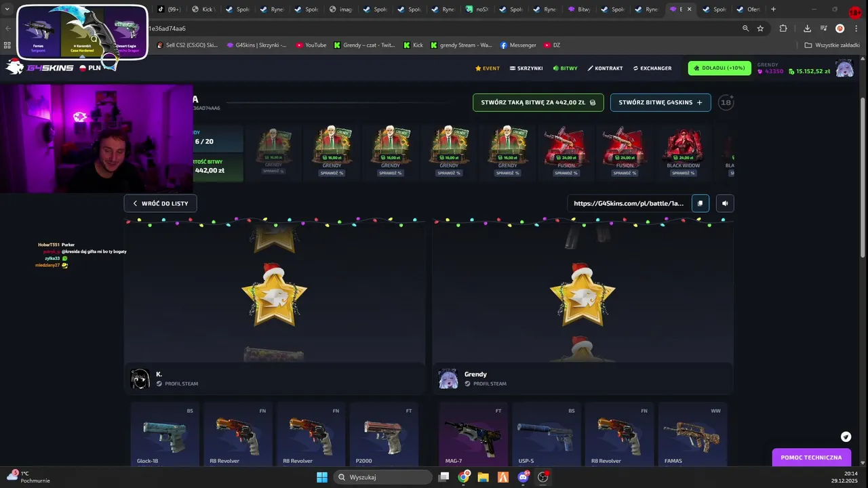
Task: Close the active browser tab
Action: coord(690,9)
